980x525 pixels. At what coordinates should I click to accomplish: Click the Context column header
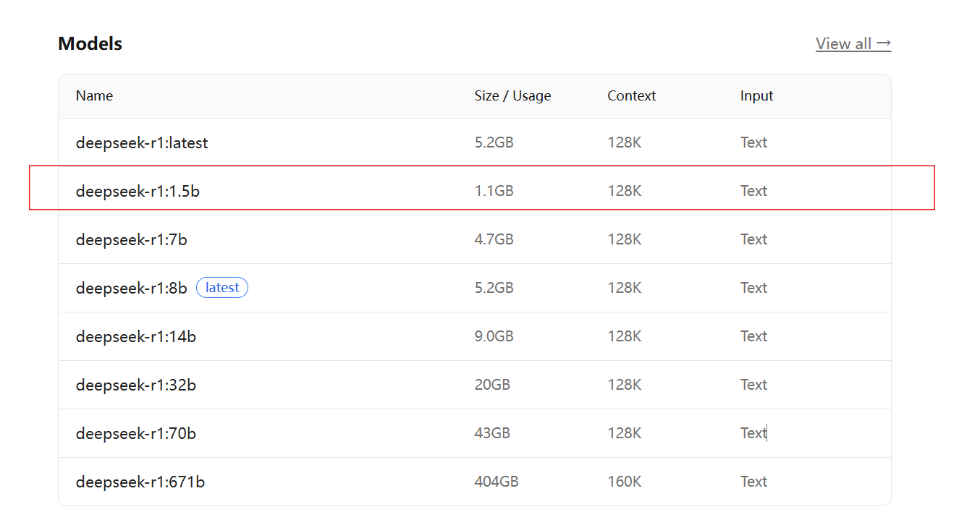[632, 95]
